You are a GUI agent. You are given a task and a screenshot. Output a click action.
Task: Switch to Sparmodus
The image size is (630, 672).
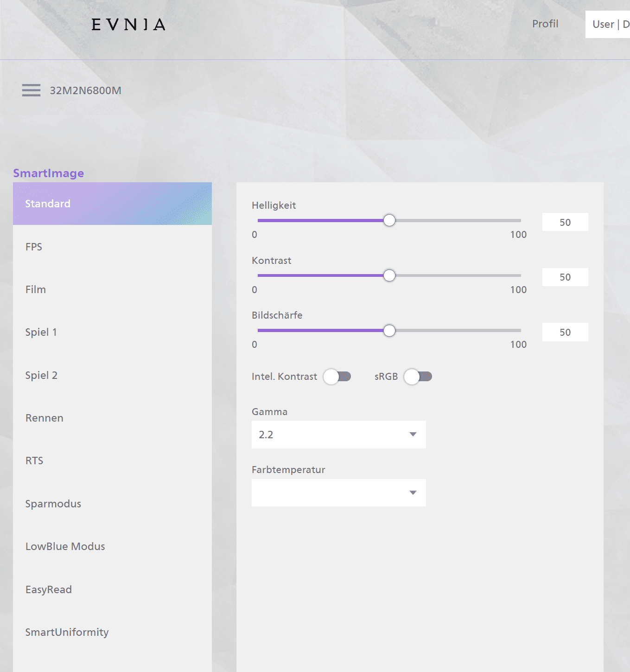(x=112, y=504)
